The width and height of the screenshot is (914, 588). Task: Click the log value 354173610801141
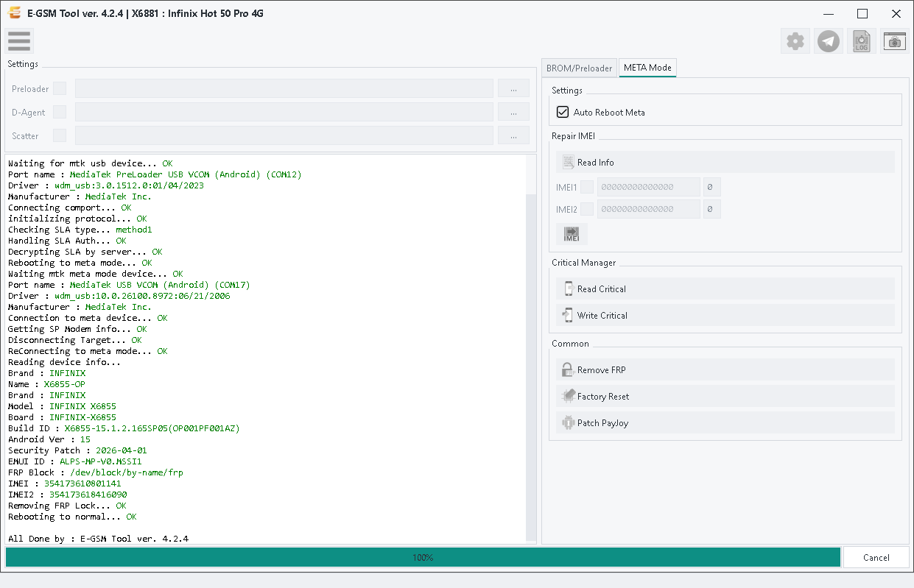[x=82, y=483]
